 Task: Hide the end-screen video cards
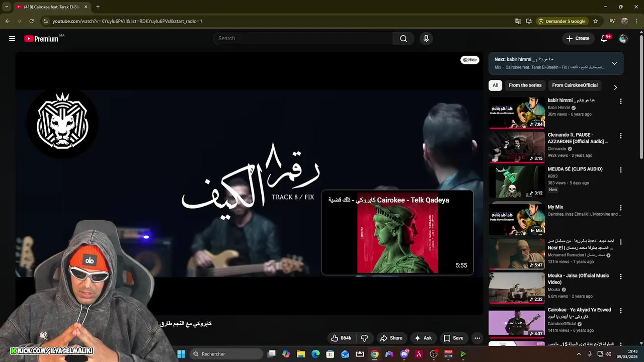pos(470,60)
